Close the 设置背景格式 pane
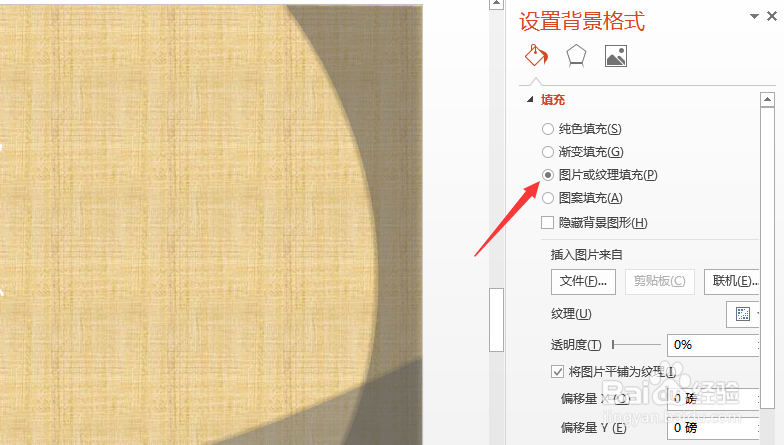Viewport: 784px width, 445px height. coord(772,16)
